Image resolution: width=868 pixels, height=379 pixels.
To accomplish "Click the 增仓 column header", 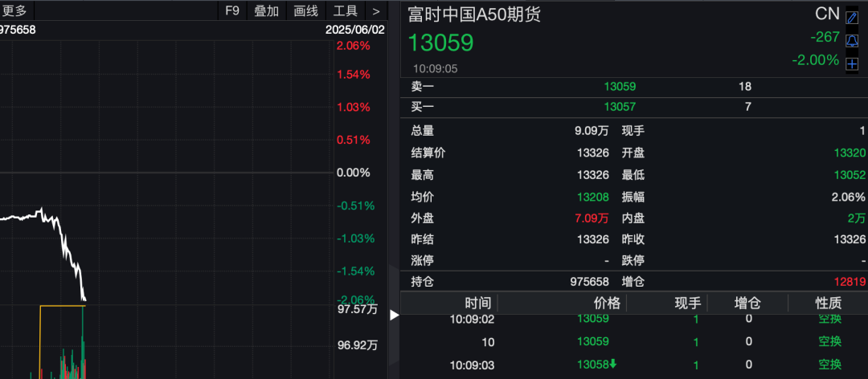I will tap(748, 303).
